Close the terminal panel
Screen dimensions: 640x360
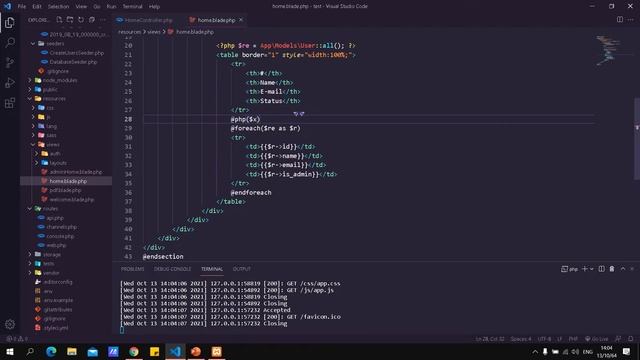(x=632, y=269)
